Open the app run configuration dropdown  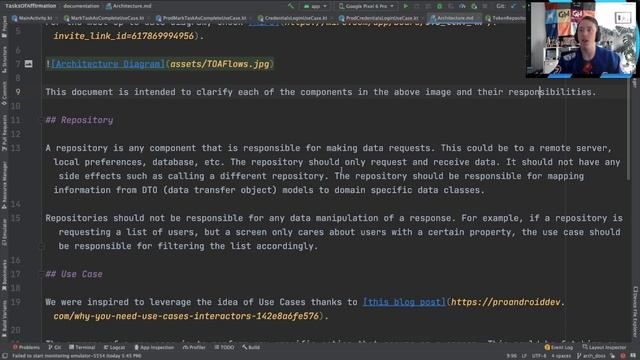[315, 6]
